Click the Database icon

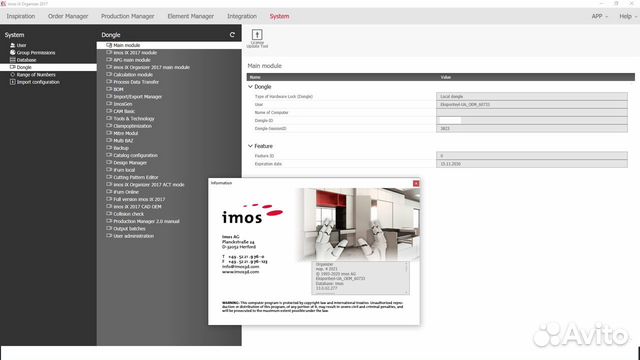[13, 60]
